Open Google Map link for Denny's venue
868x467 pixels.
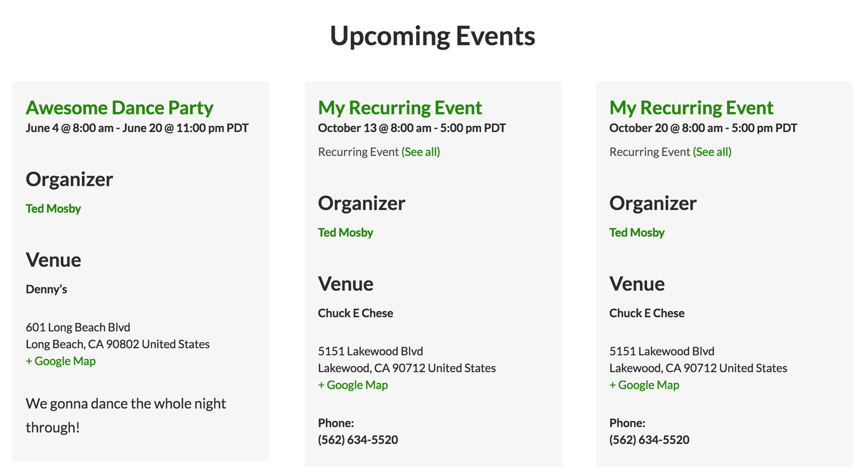point(61,361)
